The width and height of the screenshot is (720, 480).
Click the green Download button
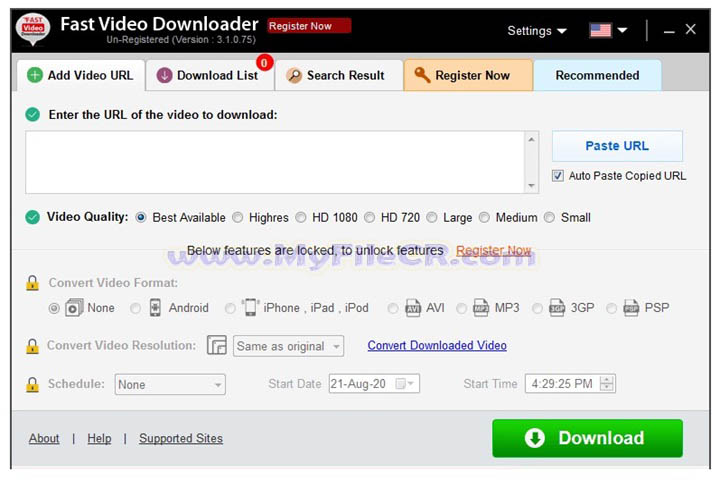tap(587, 438)
